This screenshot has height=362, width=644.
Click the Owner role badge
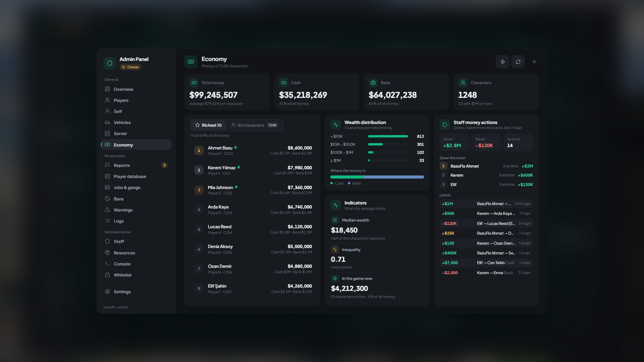tap(130, 67)
